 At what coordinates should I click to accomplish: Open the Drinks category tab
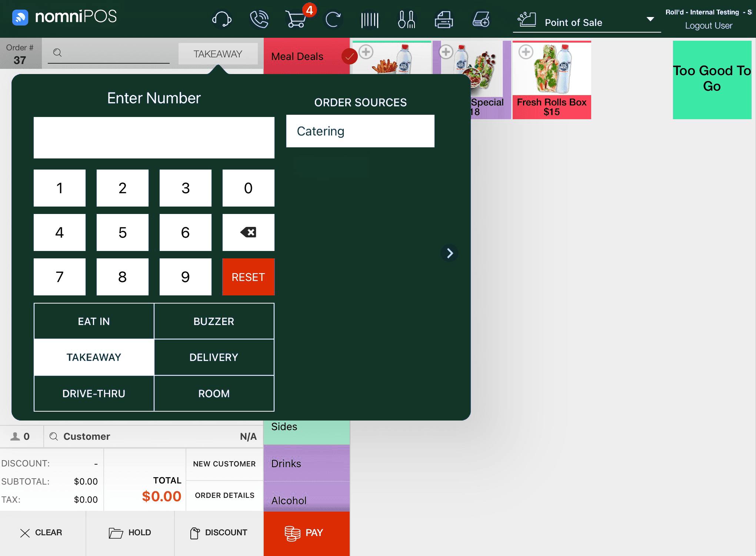pos(306,463)
